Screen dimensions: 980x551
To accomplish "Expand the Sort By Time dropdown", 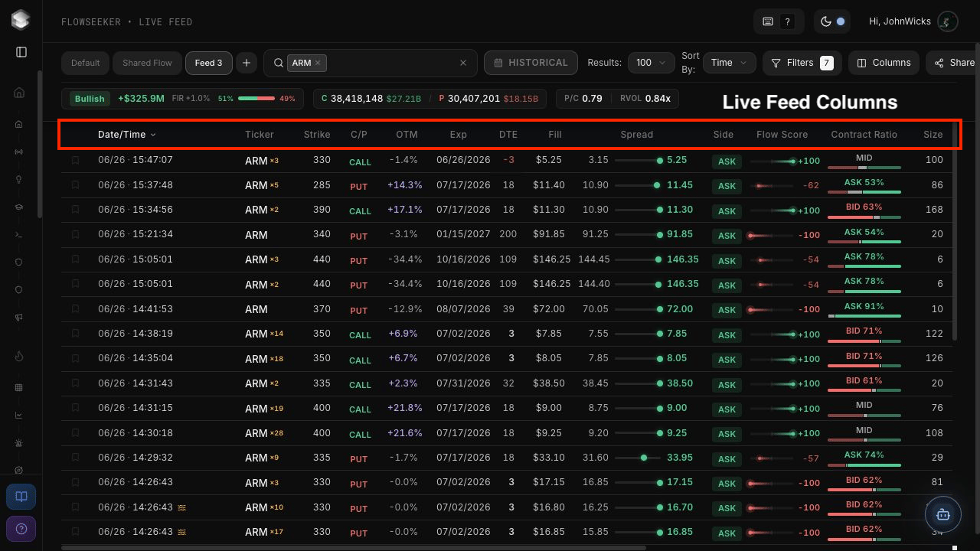I will click(730, 63).
